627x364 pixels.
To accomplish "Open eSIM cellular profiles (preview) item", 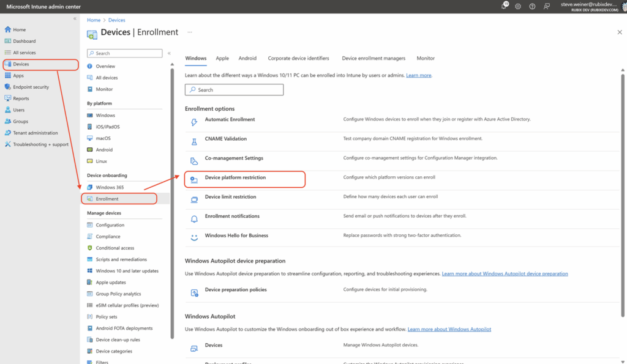I will (127, 305).
